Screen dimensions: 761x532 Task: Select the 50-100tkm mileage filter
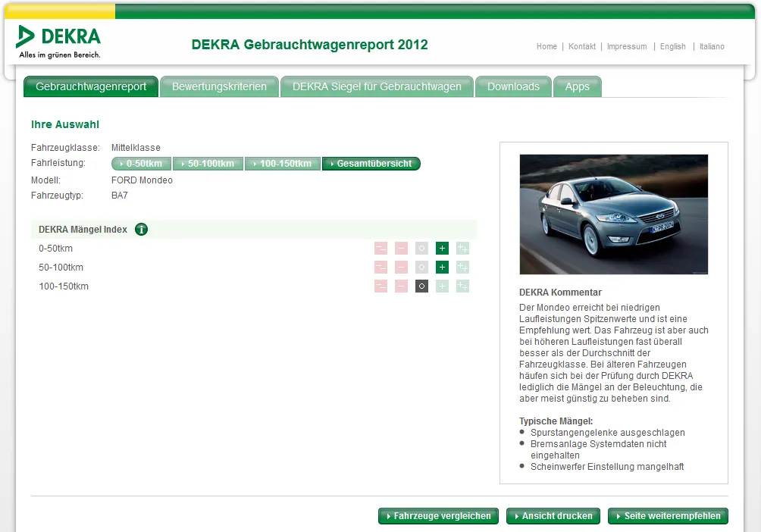(208, 164)
